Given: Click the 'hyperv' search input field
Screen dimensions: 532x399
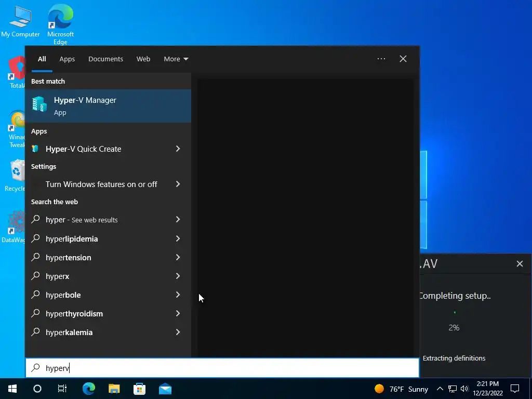Looking at the screenshot, I should coord(222,368).
